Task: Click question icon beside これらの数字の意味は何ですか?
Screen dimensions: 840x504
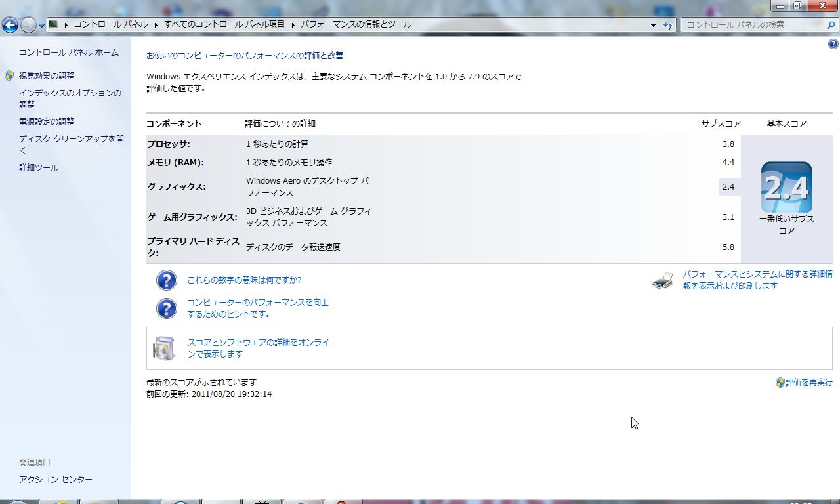Action: [x=167, y=280]
